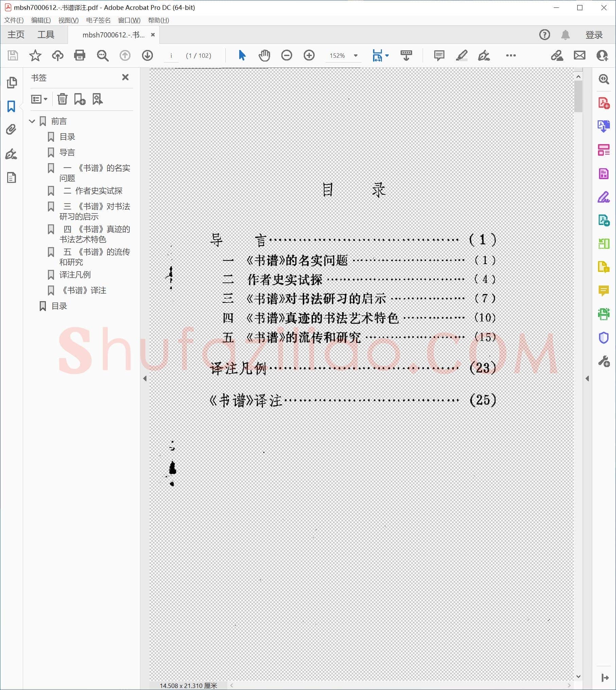Click the vertical scrollbar thumb
Screen dimensions: 616x690
[x=578, y=96]
